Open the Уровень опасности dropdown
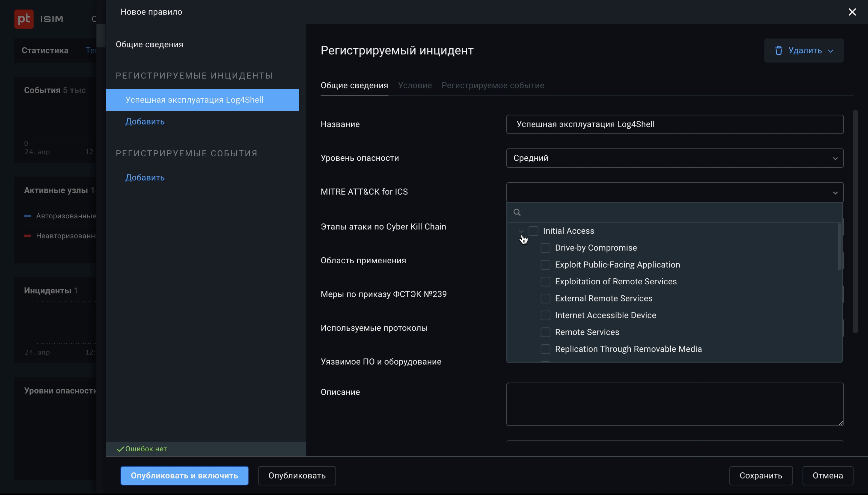 click(674, 158)
